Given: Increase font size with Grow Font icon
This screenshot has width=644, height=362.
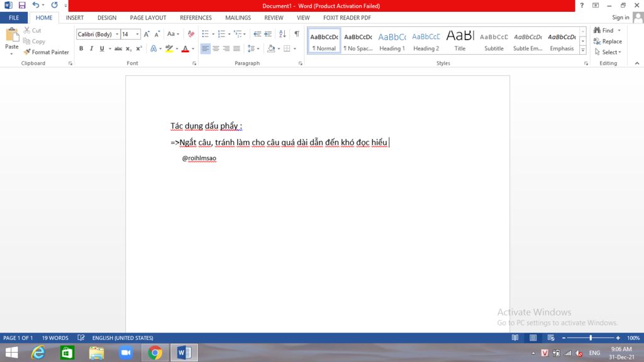Looking at the screenshot, I should (x=147, y=34).
